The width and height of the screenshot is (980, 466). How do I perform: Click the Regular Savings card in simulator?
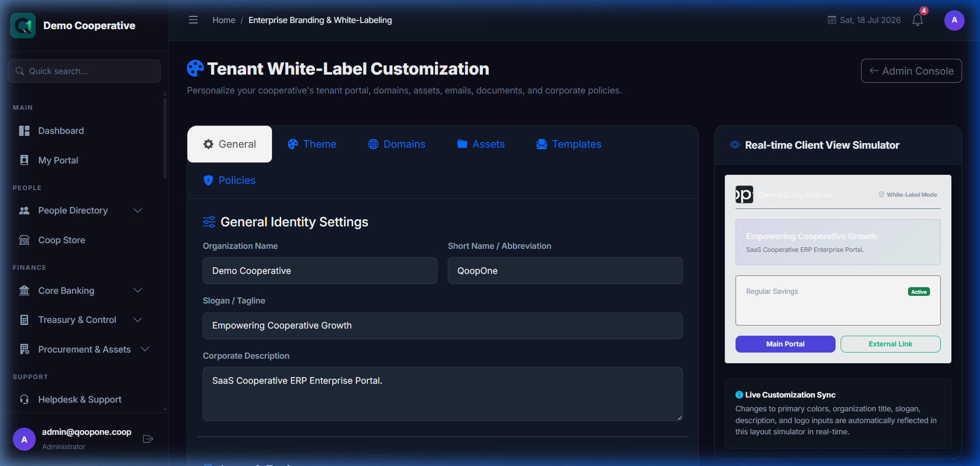[838, 300]
